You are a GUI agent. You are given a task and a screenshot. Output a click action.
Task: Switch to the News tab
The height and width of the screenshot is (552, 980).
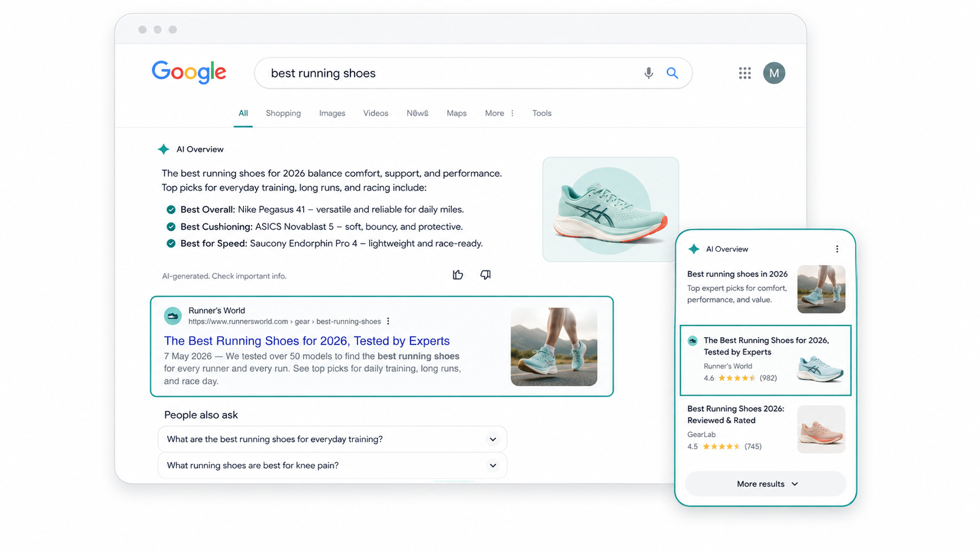tap(417, 113)
